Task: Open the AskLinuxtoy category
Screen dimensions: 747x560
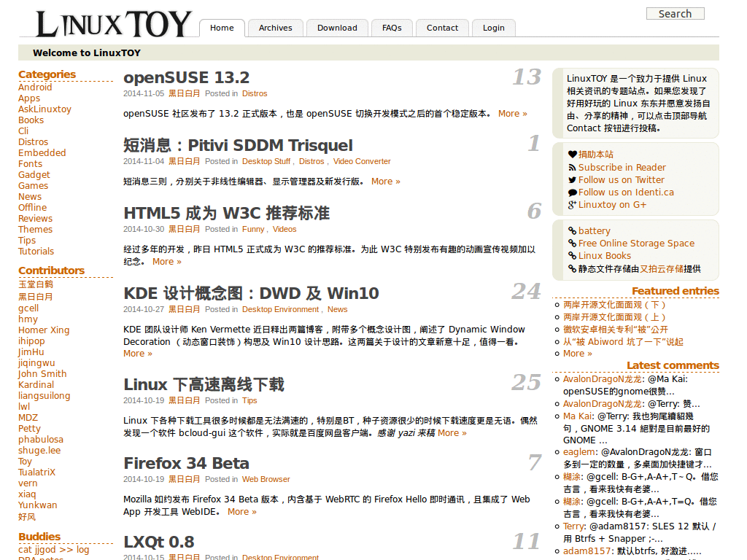Action: click(44, 109)
